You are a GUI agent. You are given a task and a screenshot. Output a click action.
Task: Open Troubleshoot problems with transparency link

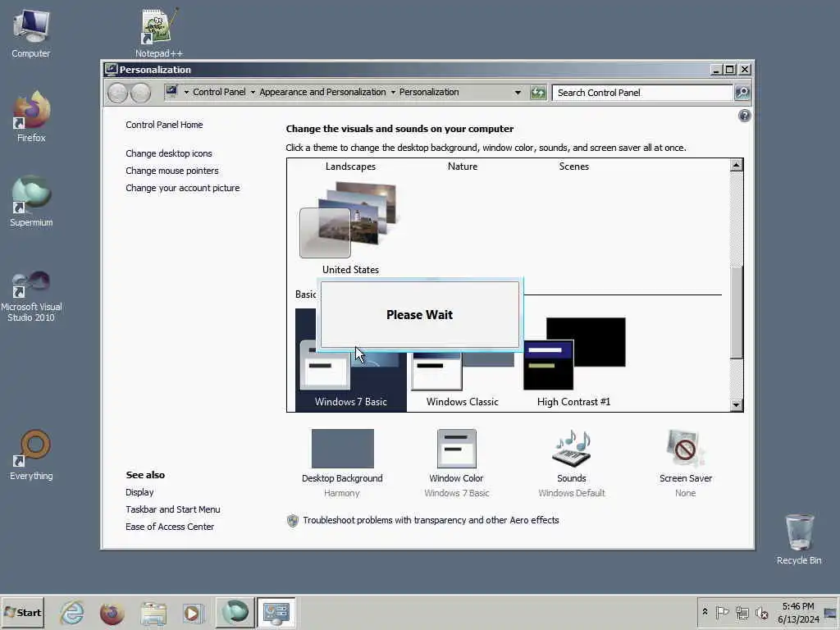431,520
